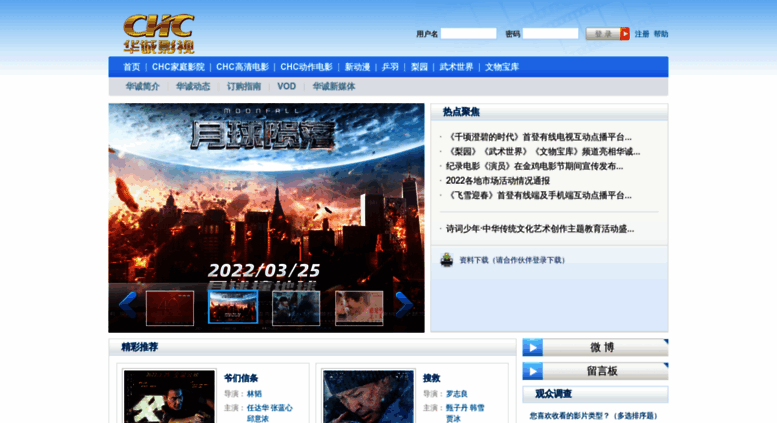Click the 资料下载 download link
777x423 pixels.
(x=512, y=260)
